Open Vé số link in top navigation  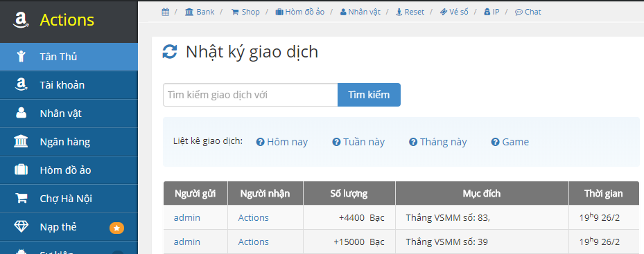coord(454,12)
